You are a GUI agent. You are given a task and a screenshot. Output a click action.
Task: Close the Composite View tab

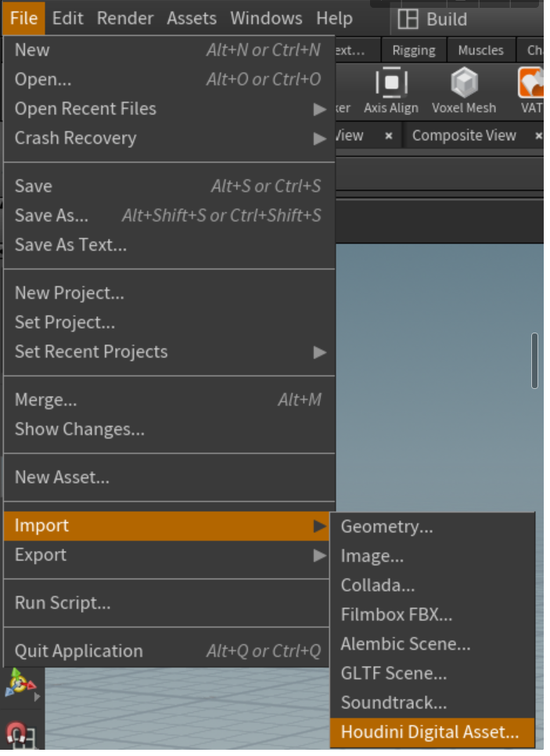click(x=538, y=136)
